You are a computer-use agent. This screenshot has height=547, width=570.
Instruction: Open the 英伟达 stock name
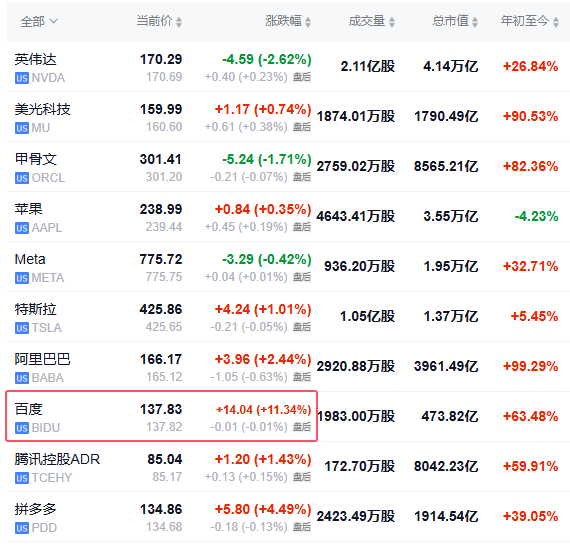tap(36, 59)
